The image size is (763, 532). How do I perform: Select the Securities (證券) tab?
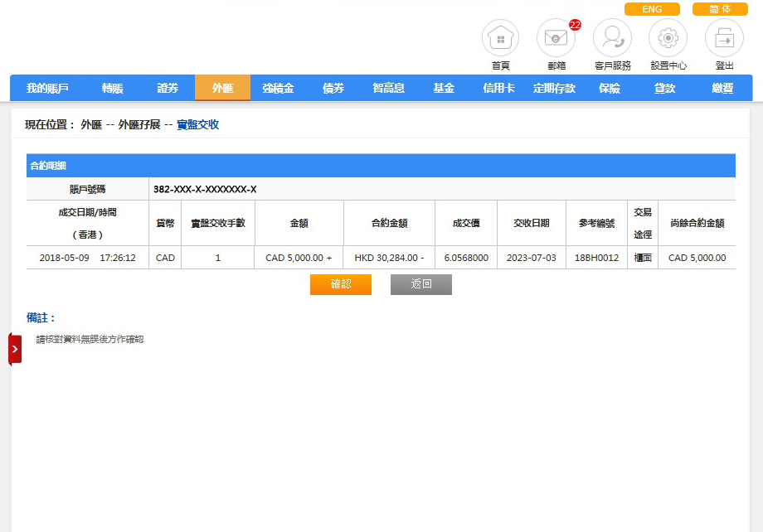tap(168, 88)
